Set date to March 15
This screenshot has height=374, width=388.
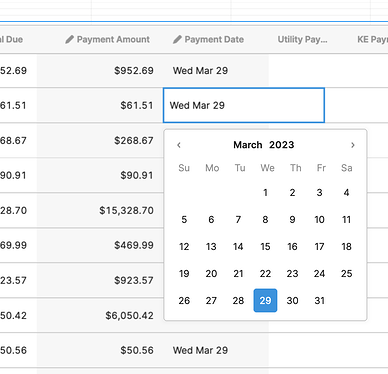265,247
